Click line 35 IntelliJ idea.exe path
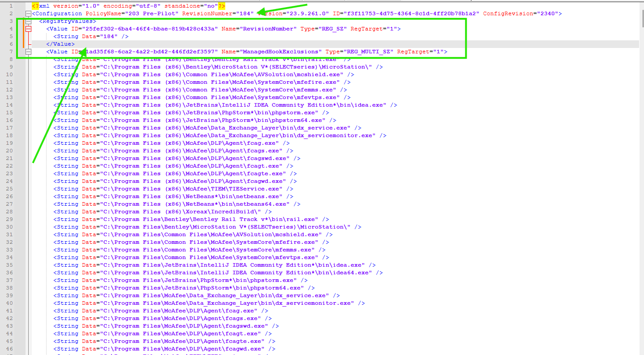 tap(232, 265)
